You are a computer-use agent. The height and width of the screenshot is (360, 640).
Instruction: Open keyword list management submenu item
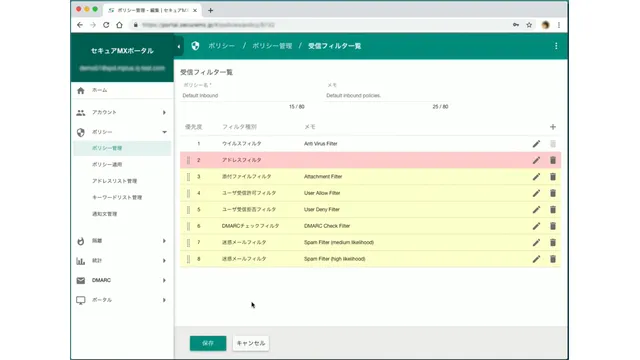[122, 197]
